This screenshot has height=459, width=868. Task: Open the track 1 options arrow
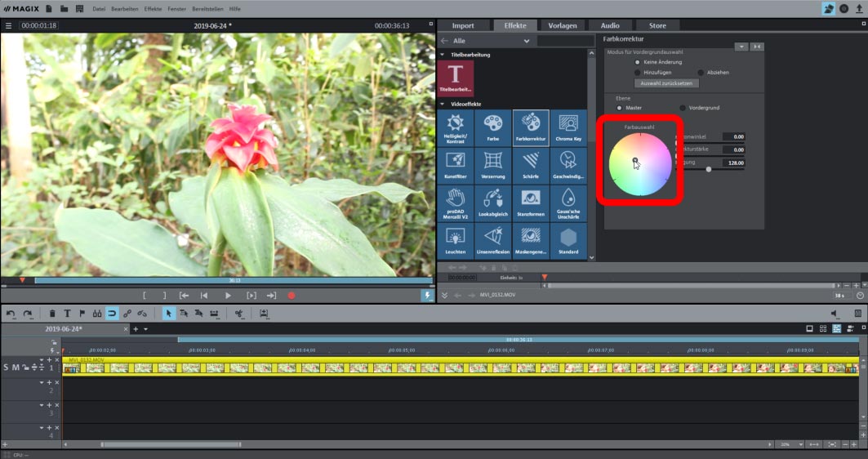coord(42,360)
